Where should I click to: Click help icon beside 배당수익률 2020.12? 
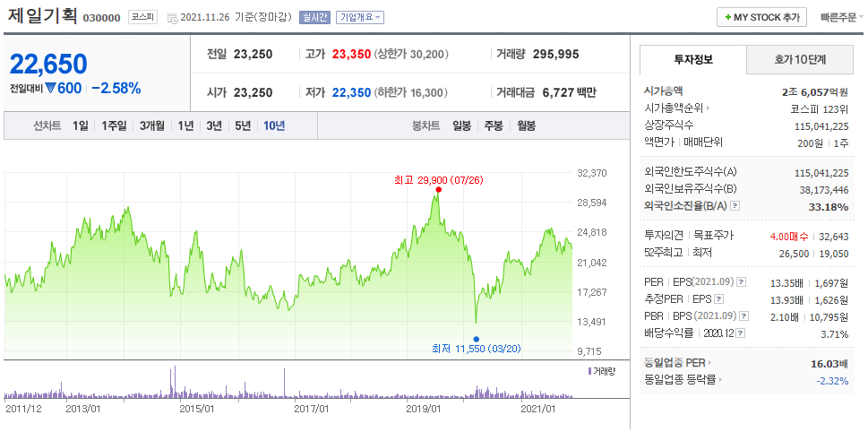click(741, 333)
